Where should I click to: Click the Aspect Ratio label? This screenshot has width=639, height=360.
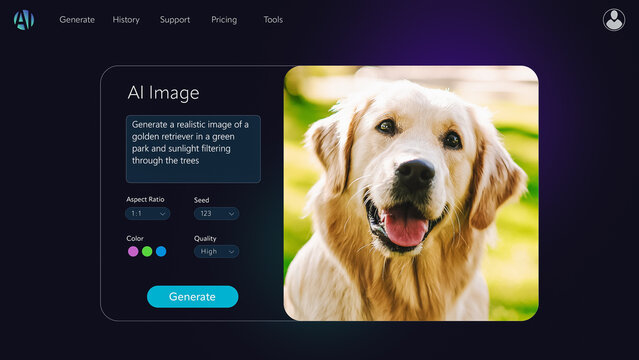pos(145,199)
